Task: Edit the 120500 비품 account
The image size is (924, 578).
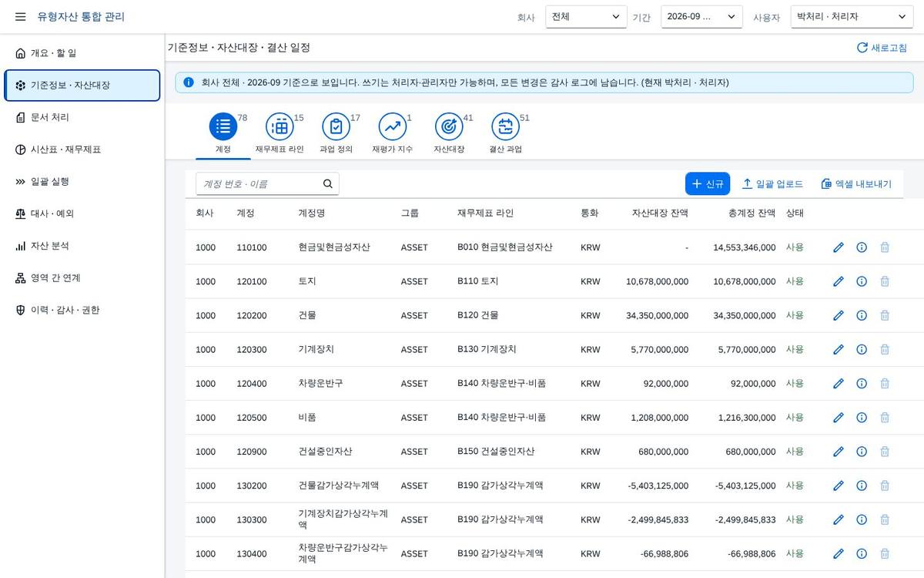Action: [x=839, y=417]
